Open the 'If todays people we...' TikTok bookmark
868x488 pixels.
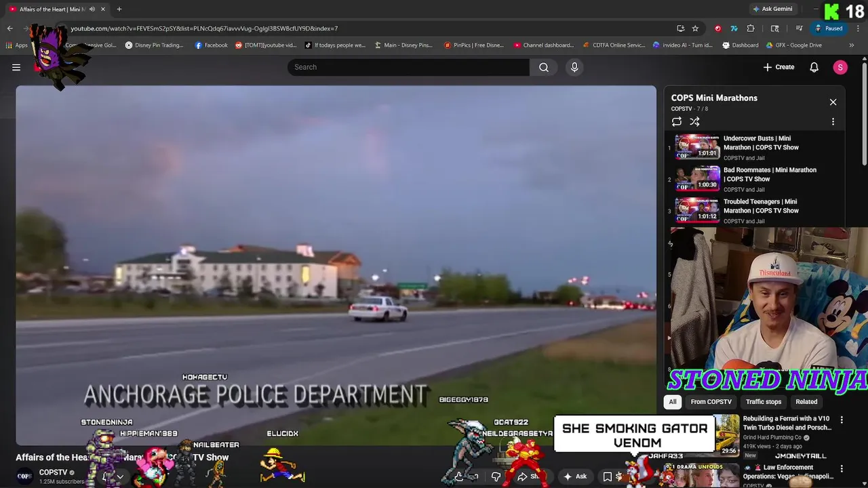click(335, 45)
